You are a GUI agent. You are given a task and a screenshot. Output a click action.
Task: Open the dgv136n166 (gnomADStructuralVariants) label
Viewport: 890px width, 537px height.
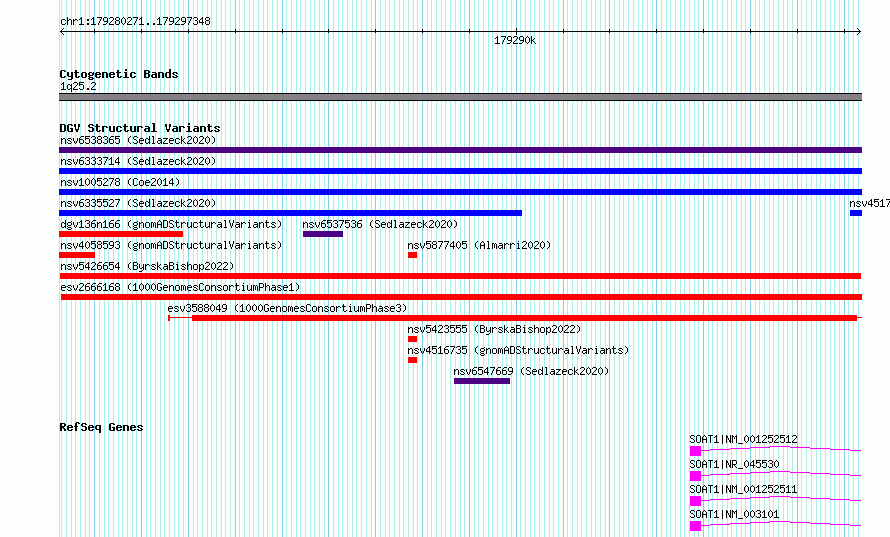point(171,224)
